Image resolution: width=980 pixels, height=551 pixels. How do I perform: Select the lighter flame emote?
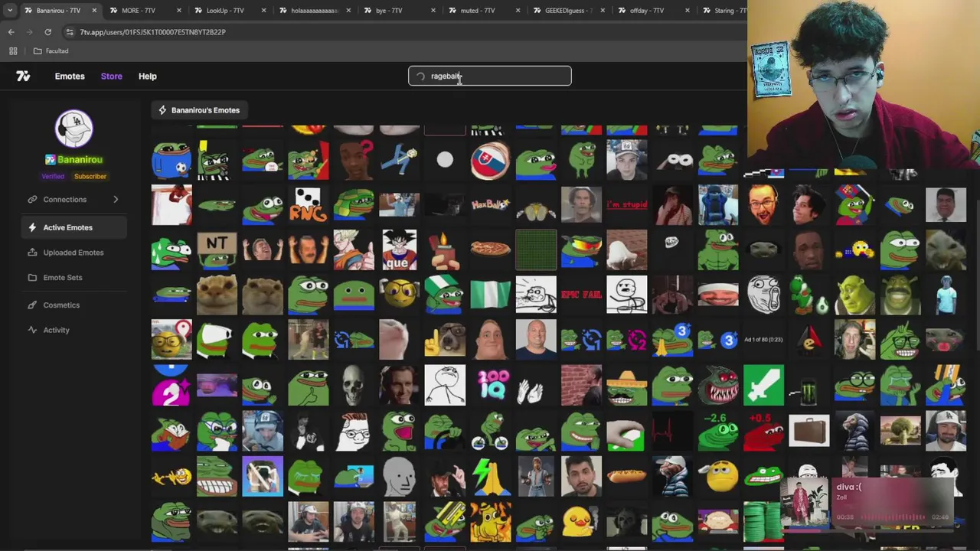[x=445, y=250]
